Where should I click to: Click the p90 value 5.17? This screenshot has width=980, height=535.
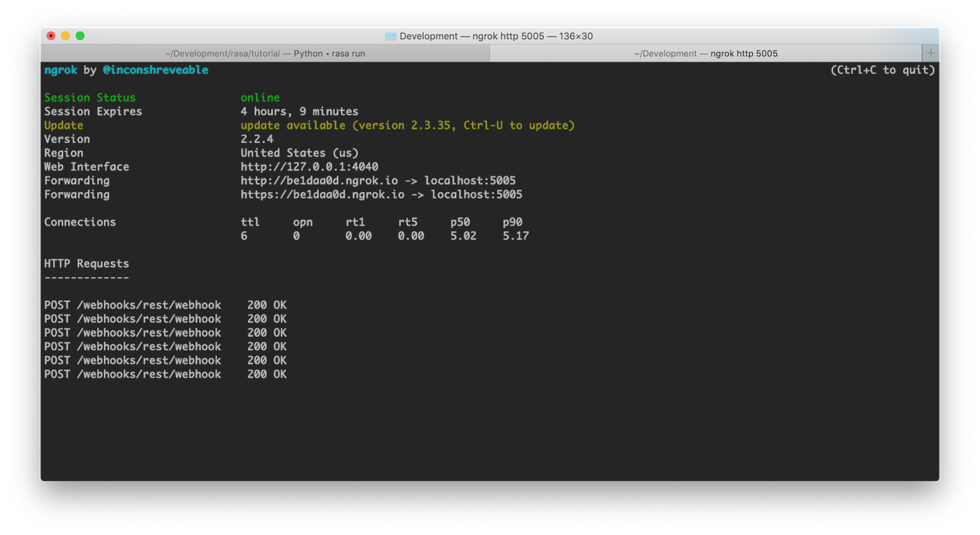[516, 236]
